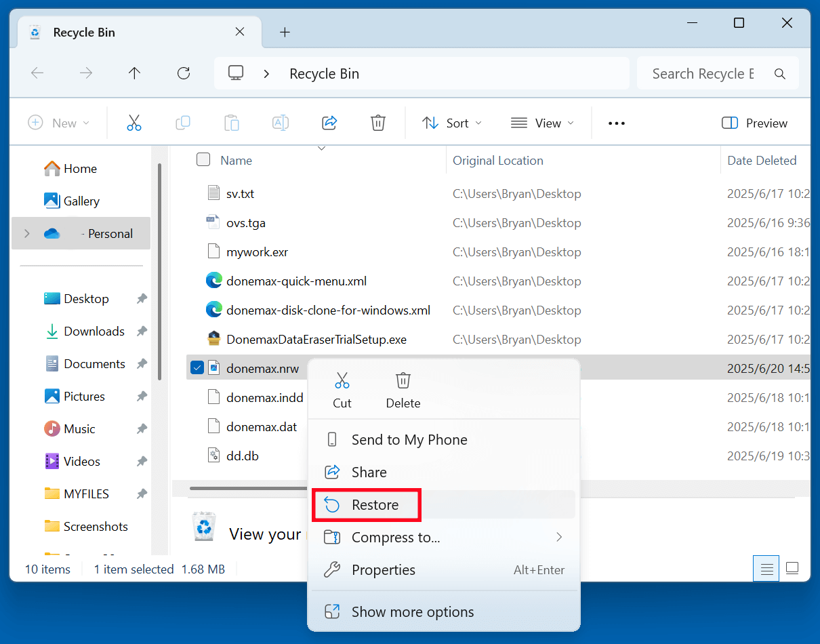Click the details view icon in the status bar
This screenshot has height=644, width=820.
766,569
